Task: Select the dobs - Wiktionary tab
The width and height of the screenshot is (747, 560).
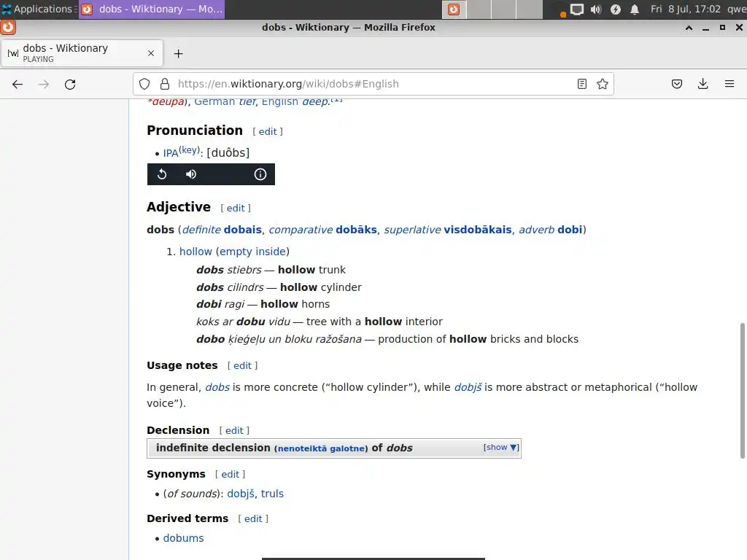Action: (x=82, y=52)
